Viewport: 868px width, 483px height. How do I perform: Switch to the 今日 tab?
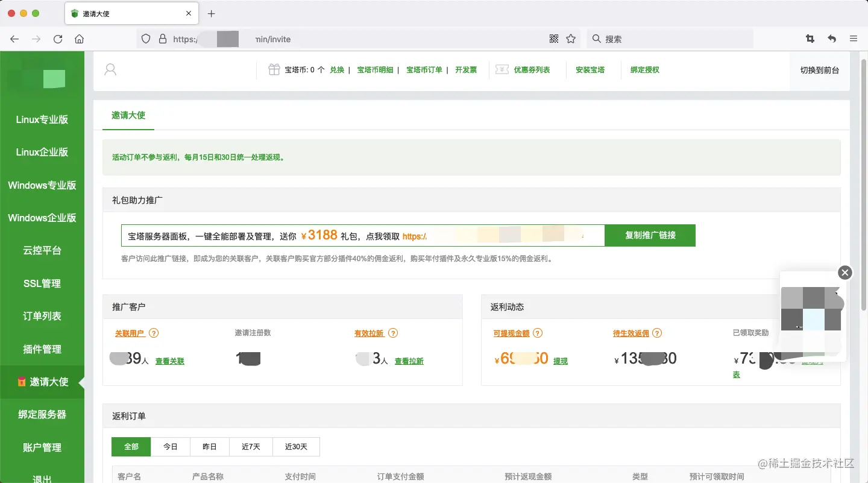170,446
